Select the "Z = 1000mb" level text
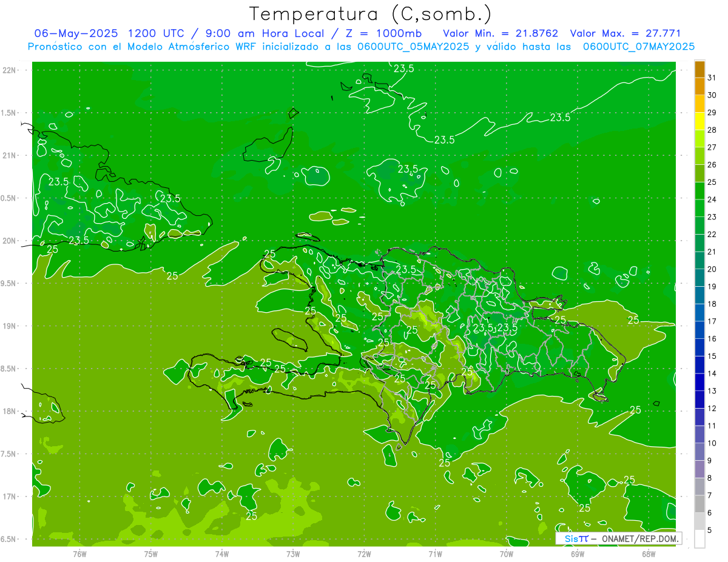This screenshot has height=562, width=728. coord(383,33)
